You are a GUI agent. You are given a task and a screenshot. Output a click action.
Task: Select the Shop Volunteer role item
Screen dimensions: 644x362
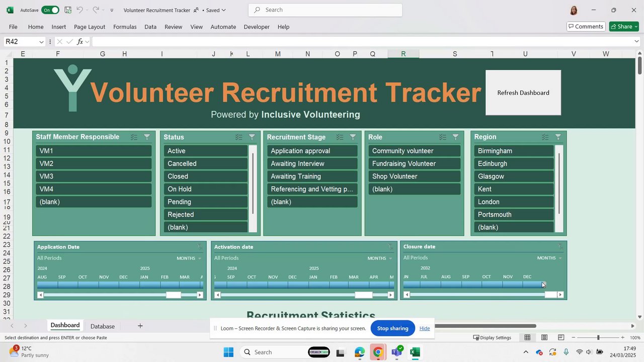tap(415, 176)
